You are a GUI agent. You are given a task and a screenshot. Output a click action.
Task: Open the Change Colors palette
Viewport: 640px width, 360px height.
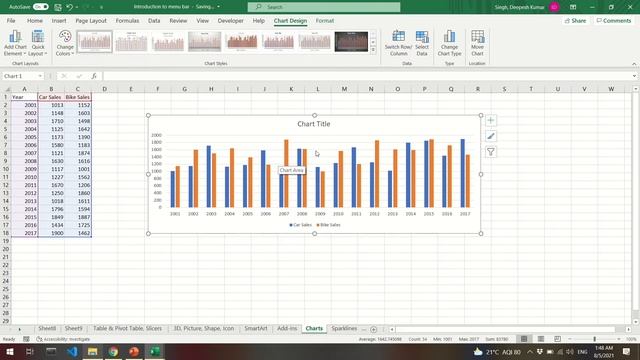65,43
